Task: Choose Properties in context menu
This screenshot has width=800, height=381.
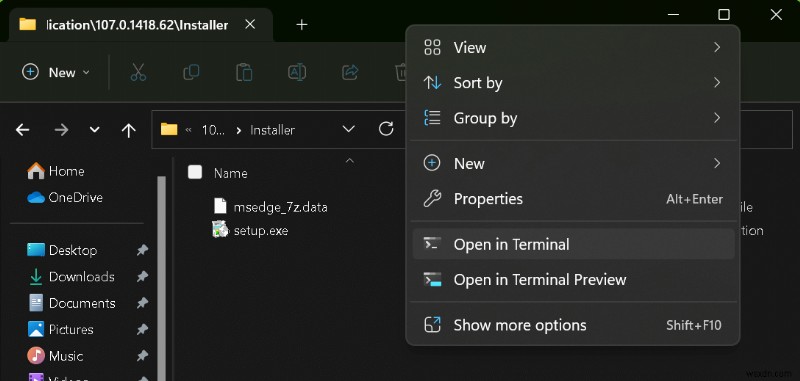Action: click(x=572, y=199)
